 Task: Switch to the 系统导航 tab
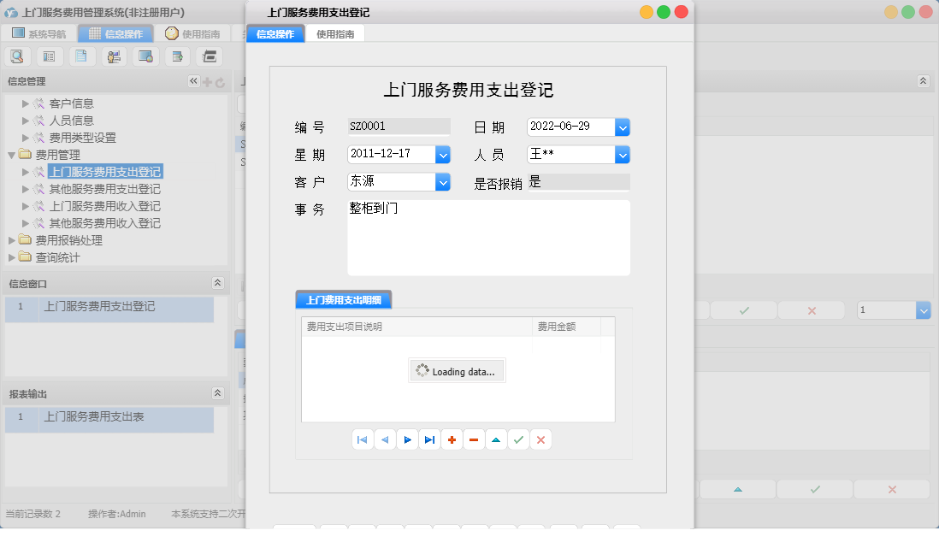tap(38, 32)
